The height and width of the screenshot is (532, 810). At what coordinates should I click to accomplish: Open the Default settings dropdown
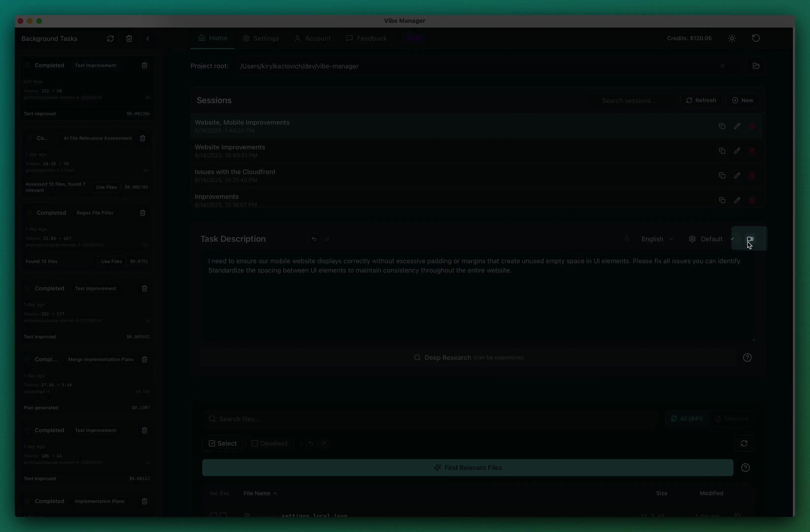click(x=711, y=239)
